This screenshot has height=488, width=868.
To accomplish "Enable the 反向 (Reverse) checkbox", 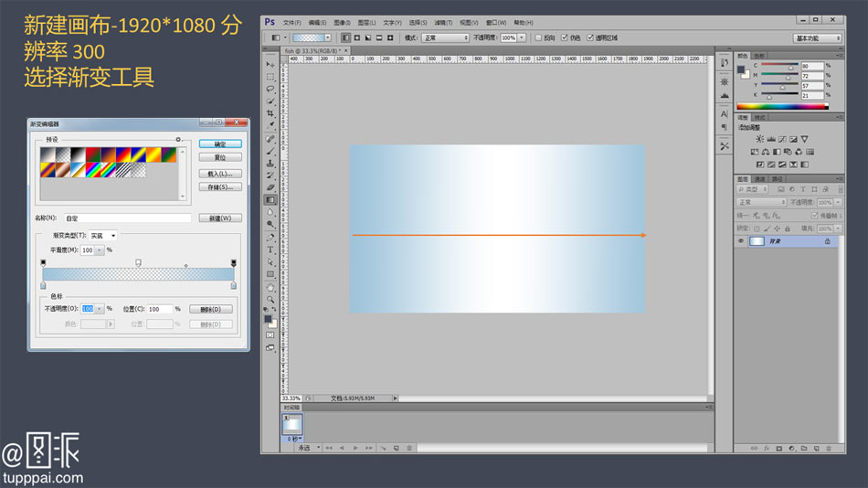I will (x=538, y=37).
